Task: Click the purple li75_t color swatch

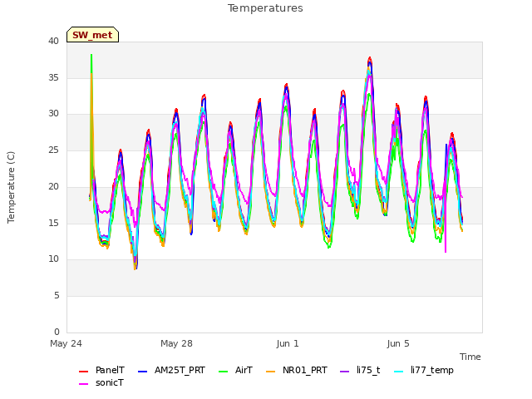Action: click(x=344, y=372)
